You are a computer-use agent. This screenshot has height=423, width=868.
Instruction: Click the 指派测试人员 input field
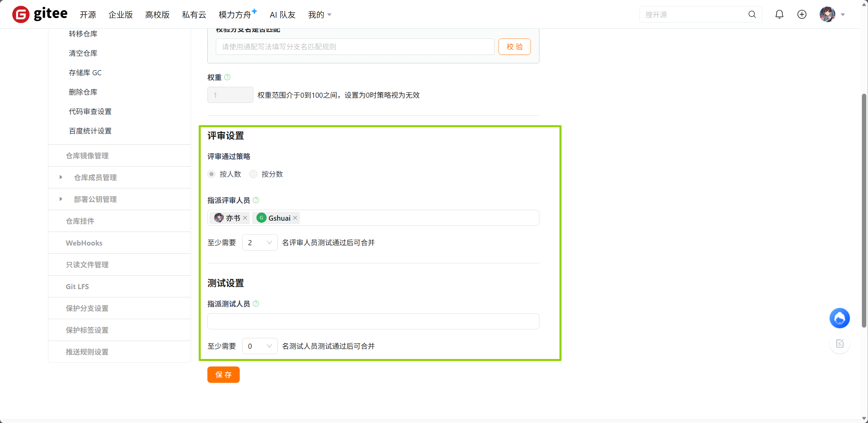coord(373,321)
